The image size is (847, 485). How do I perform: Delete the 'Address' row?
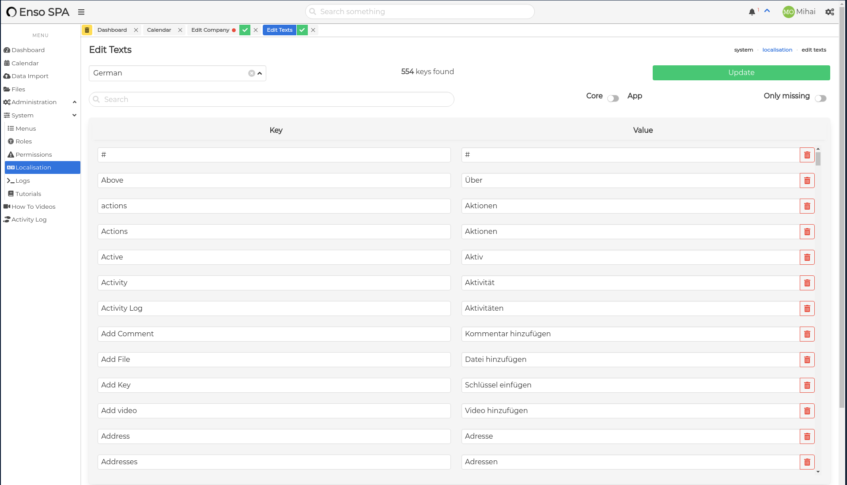(807, 436)
